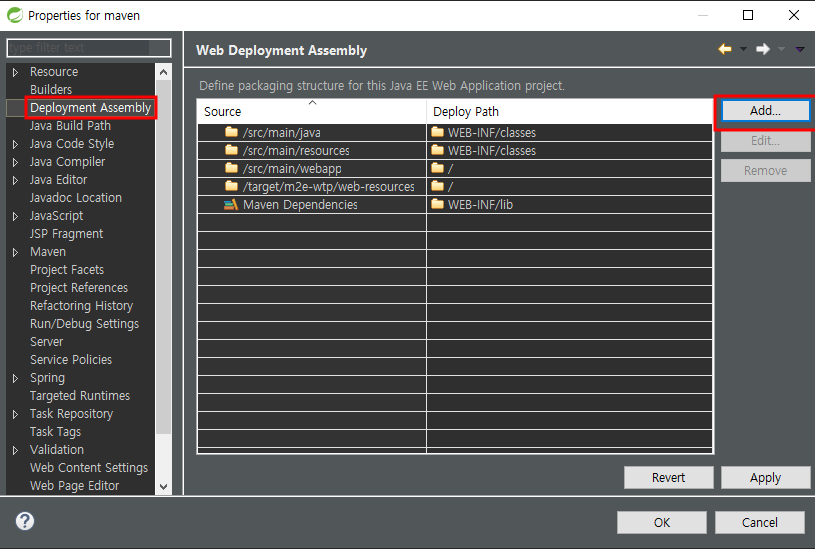815x549 pixels.
Task: Open the Web Content Settings page
Action: click(x=89, y=468)
